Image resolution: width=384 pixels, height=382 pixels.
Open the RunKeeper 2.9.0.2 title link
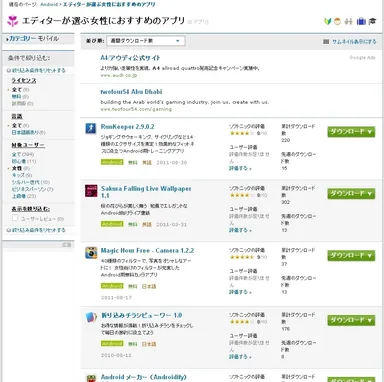click(x=127, y=127)
